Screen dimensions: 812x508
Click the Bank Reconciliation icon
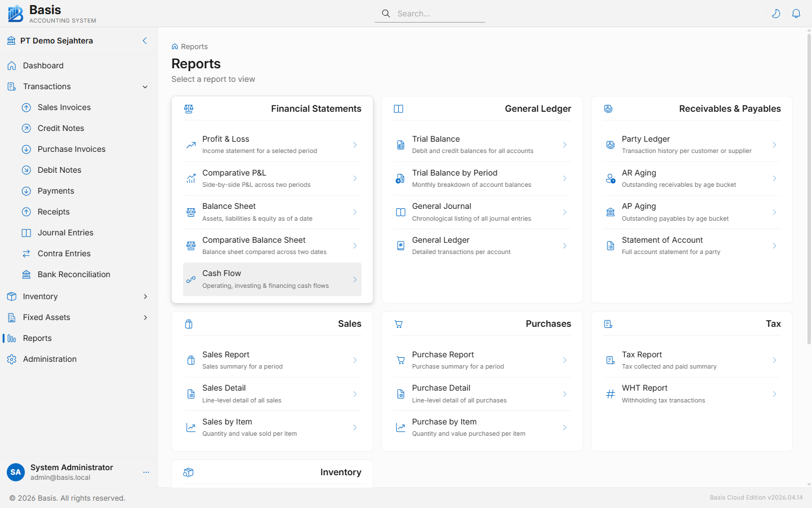point(26,274)
